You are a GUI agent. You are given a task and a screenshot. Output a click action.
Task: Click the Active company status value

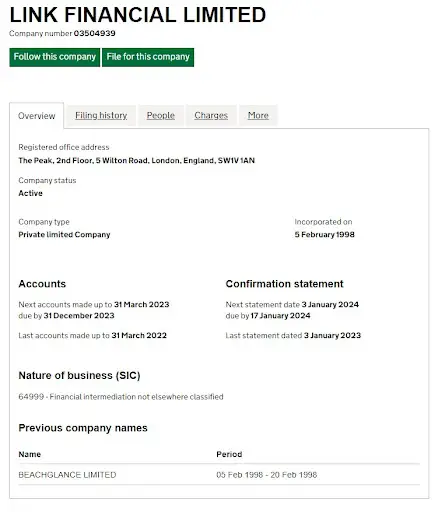(x=30, y=193)
